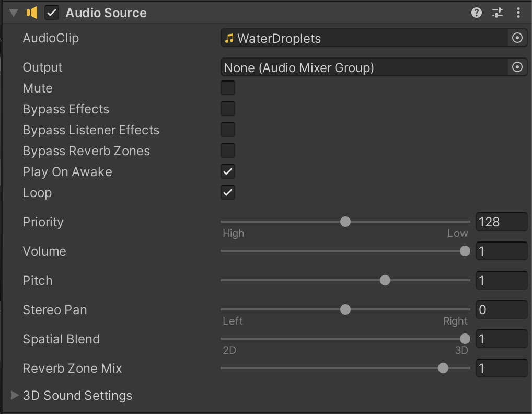Open object picker for AudioClip field
Image resolution: width=532 pixels, height=414 pixels.
coord(517,38)
